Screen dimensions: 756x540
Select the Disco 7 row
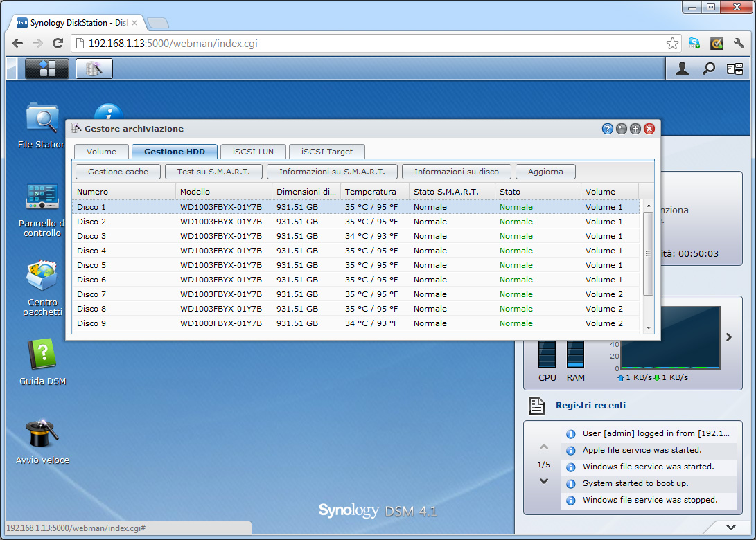pos(355,294)
